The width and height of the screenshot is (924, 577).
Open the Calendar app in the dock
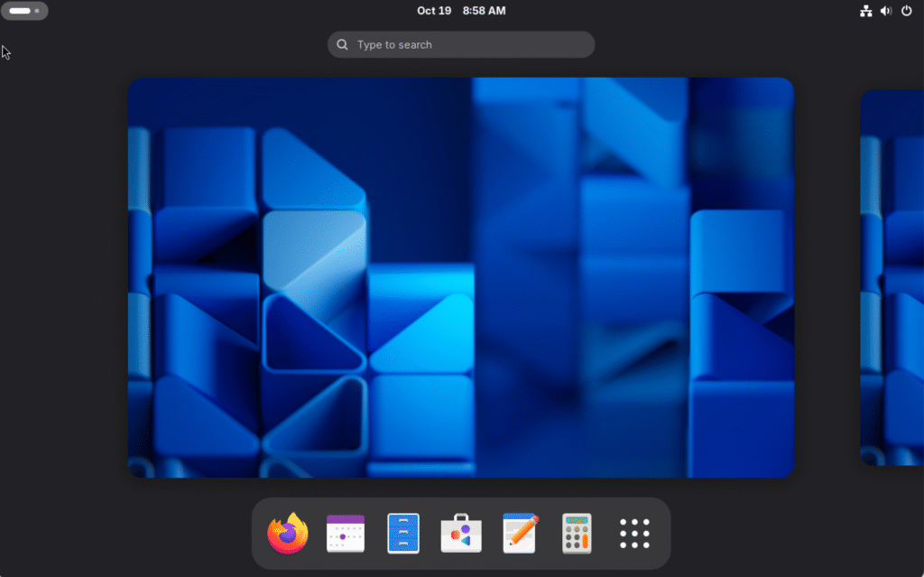345,533
